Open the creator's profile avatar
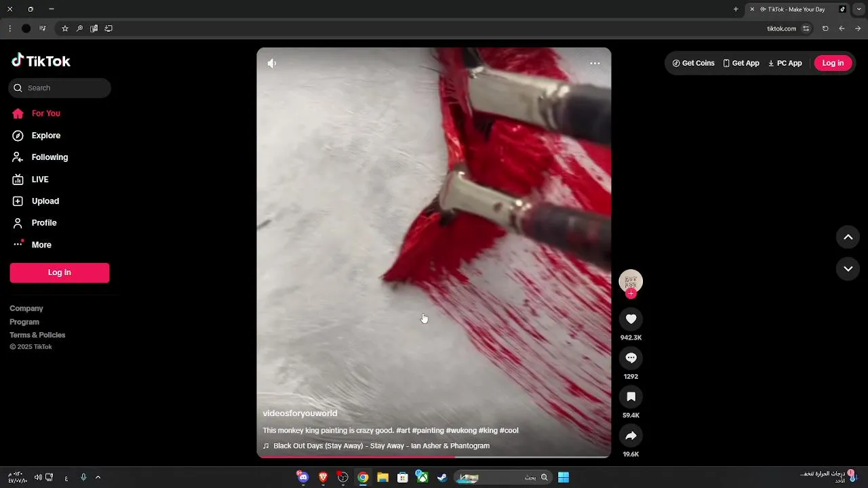 point(631,281)
